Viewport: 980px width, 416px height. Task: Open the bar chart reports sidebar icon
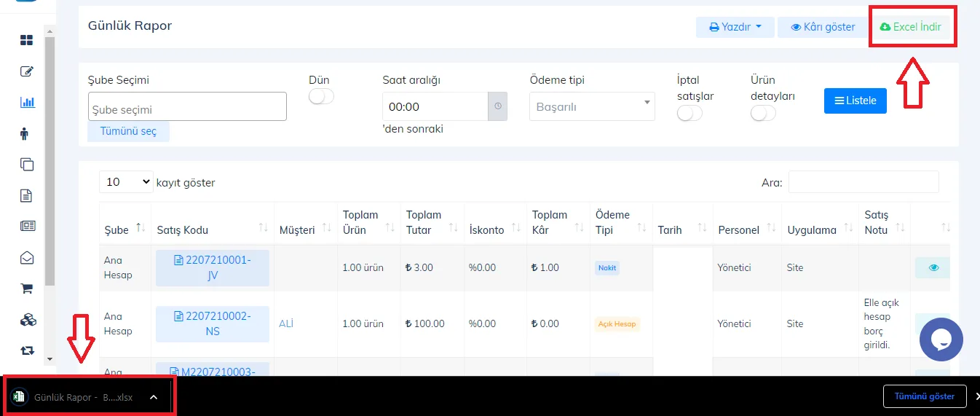(x=27, y=103)
